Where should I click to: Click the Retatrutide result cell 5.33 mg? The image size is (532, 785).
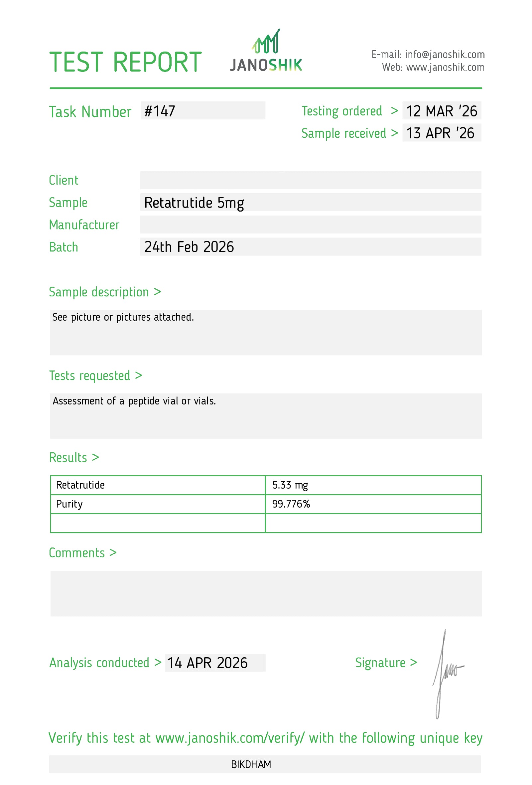tap(373, 485)
